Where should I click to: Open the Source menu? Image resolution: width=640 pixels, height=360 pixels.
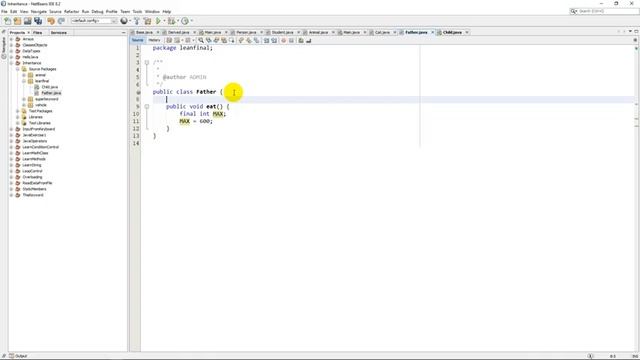55,11
